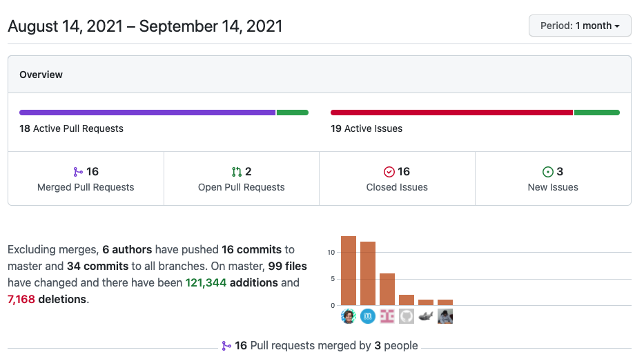The width and height of the screenshot is (644, 359).
Task: Open the last contributor's photo avatar
Action: tap(445, 316)
